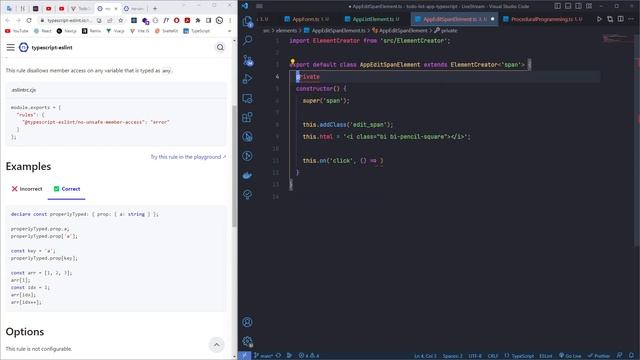Click browser address bar
The image size is (640, 360).
[69, 20]
